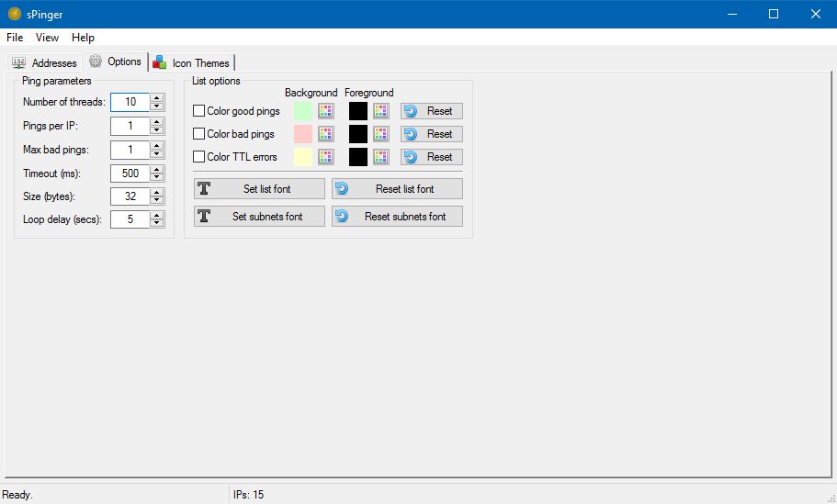Focus the Number of threads field
The height and width of the screenshot is (504, 837).
[130, 102]
